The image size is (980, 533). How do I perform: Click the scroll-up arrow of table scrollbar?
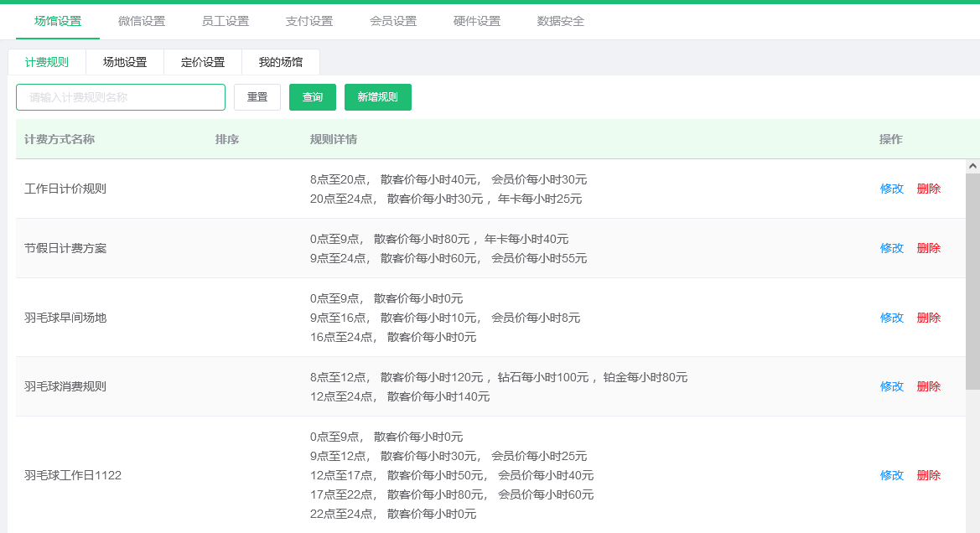pyautogui.click(x=972, y=166)
